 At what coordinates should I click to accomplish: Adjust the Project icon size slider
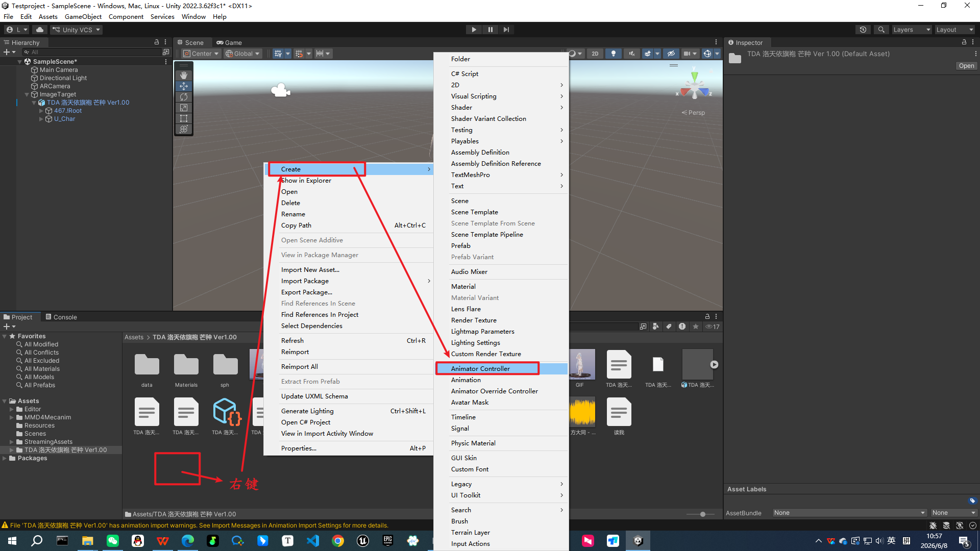(702, 514)
